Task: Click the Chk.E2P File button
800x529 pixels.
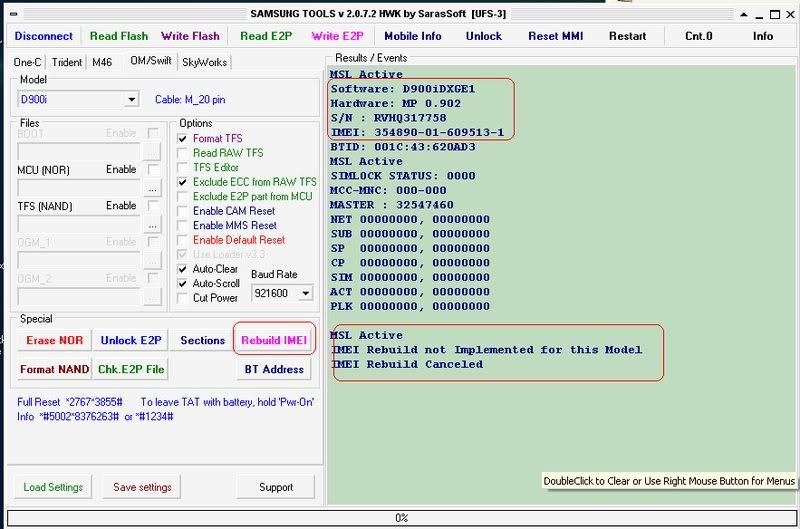Action: click(x=131, y=369)
